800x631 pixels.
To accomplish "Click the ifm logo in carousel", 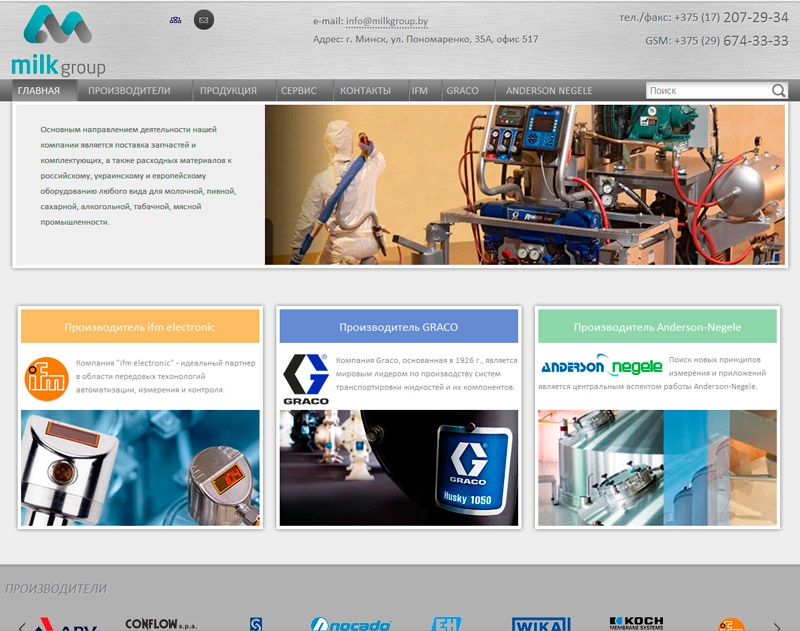I will coord(731,624).
